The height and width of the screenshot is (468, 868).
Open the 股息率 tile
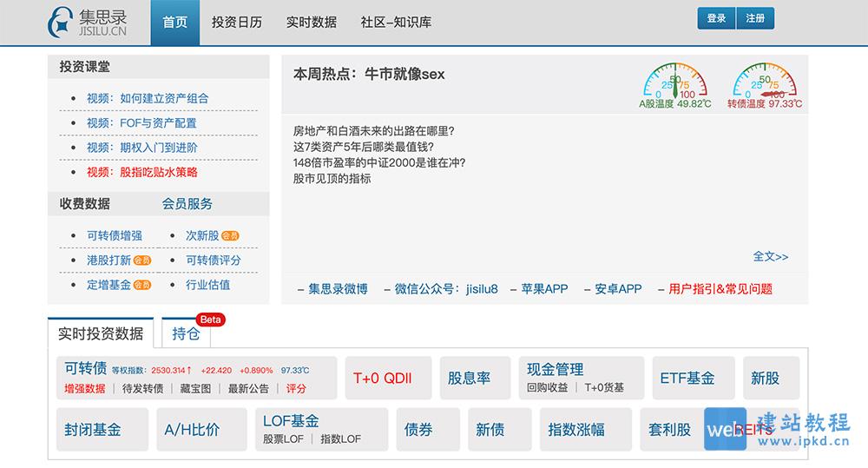[x=475, y=379]
